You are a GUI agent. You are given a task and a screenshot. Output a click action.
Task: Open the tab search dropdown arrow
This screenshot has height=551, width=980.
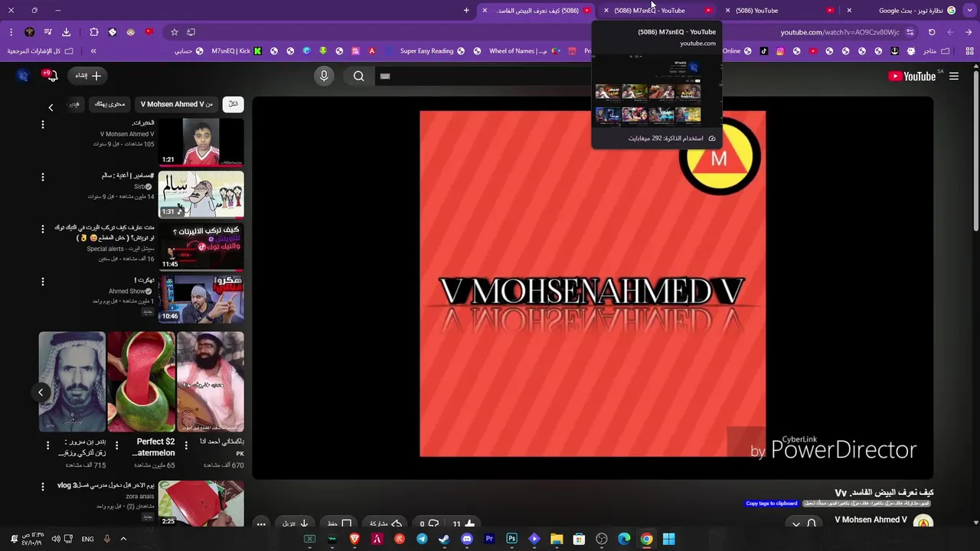[968, 10]
